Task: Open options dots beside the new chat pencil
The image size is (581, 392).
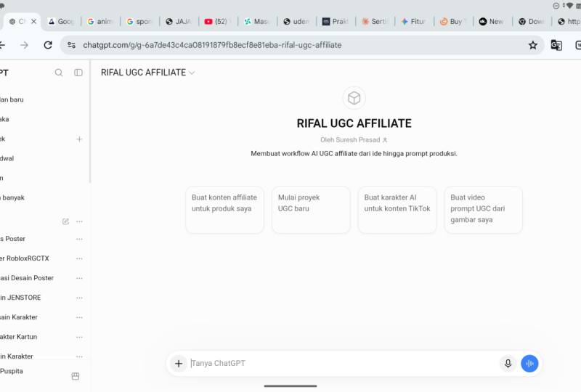Action: pyautogui.click(x=79, y=221)
